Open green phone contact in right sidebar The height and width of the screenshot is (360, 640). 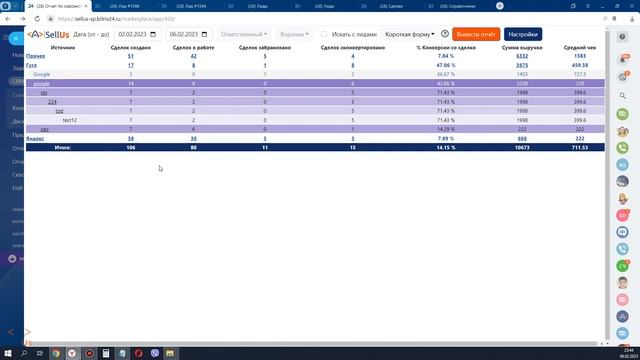pyautogui.click(x=622, y=147)
